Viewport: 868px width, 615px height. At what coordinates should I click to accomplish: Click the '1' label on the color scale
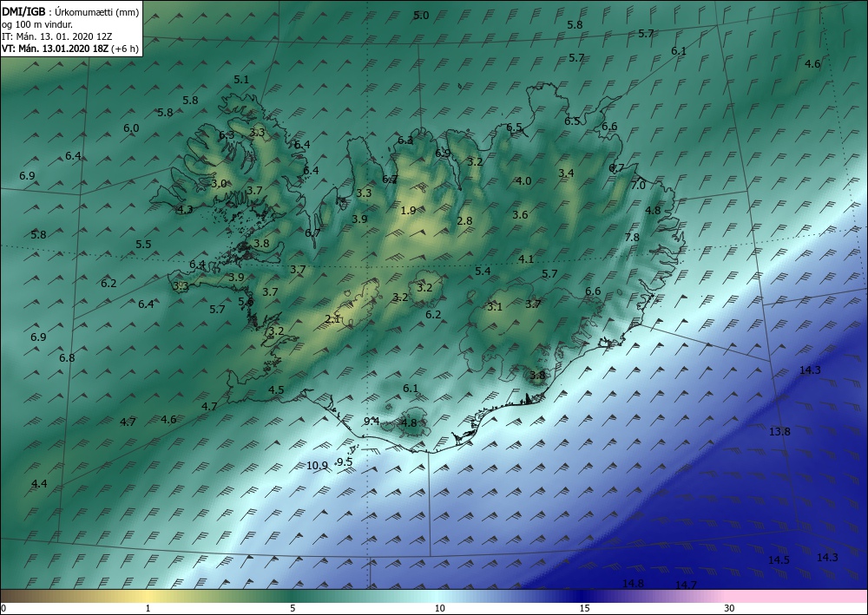(x=148, y=608)
